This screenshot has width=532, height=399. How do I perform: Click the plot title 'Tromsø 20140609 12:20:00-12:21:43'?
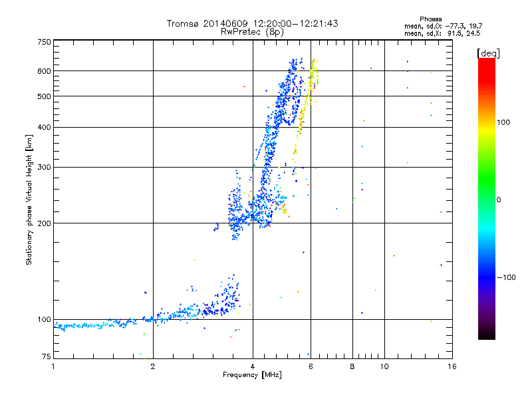(252, 23)
